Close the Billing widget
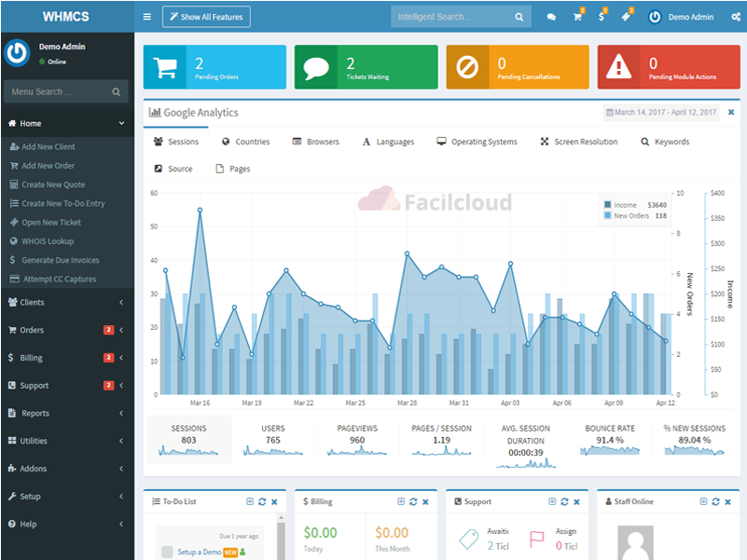This screenshot has height=560, width=747. click(425, 502)
